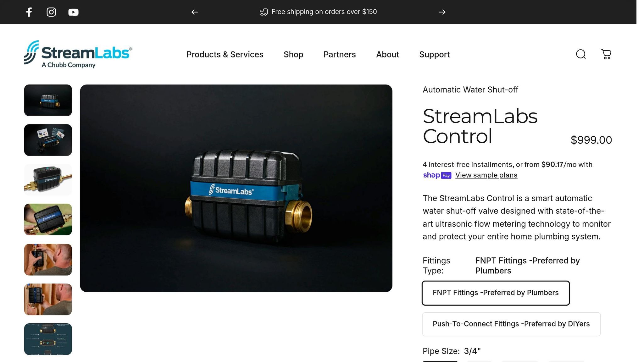The width and height of the screenshot is (644, 362).
Task: Click the $90.17/mo installment text
Action: 558,165
